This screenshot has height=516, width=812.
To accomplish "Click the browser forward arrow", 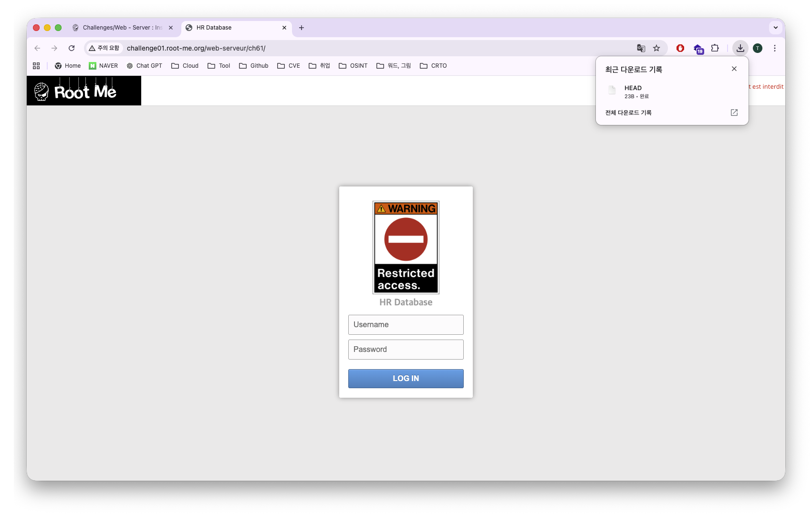I will pos(54,48).
